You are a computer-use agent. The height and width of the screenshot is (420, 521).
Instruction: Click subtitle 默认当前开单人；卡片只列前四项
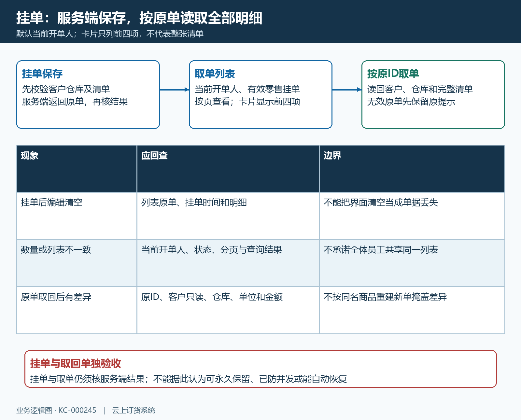pyautogui.click(x=77, y=34)
